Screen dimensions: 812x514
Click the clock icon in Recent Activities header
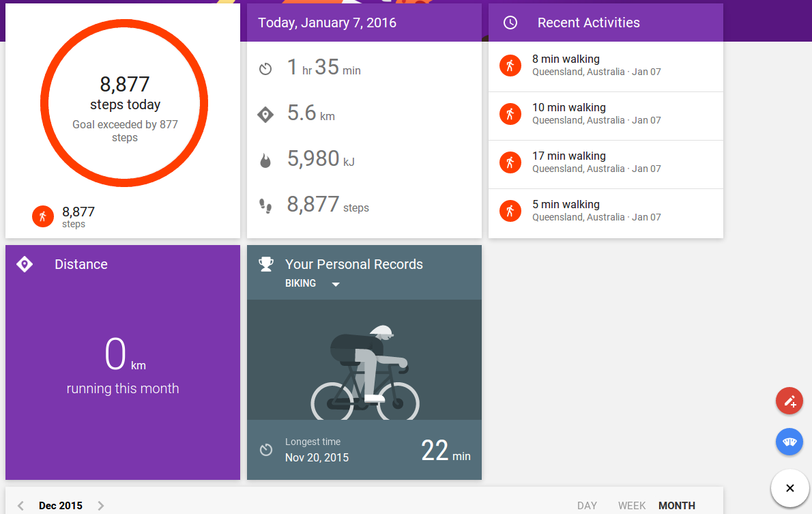click(510, 23)
